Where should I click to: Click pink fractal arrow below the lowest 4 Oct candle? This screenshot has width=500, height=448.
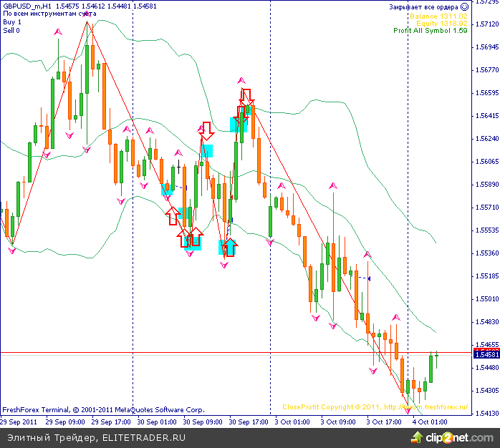408,410
